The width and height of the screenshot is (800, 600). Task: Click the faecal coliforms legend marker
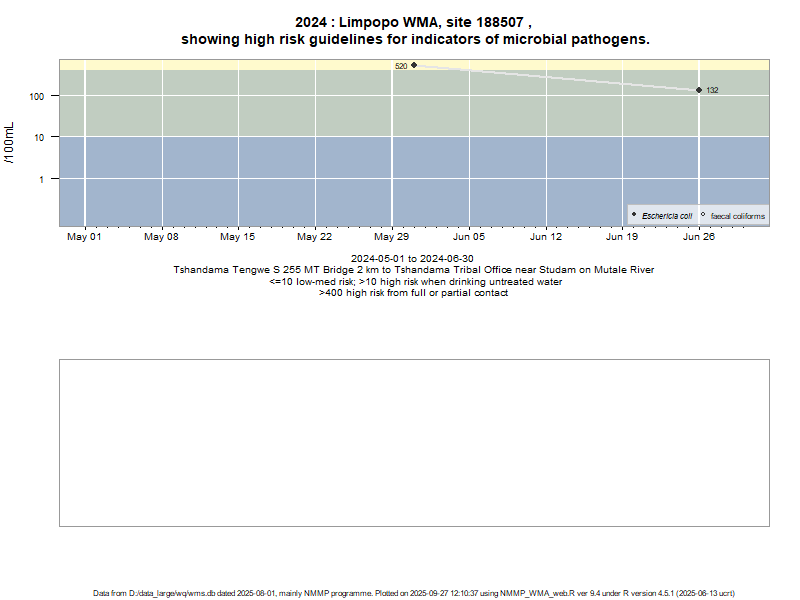(x=703, y=215)
